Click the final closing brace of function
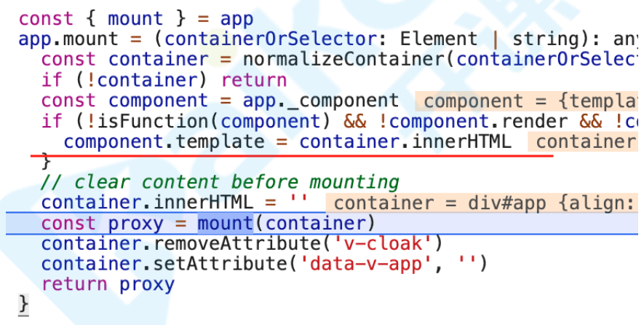This screenshot has height=325, width=644. click(x=23, y=305)
